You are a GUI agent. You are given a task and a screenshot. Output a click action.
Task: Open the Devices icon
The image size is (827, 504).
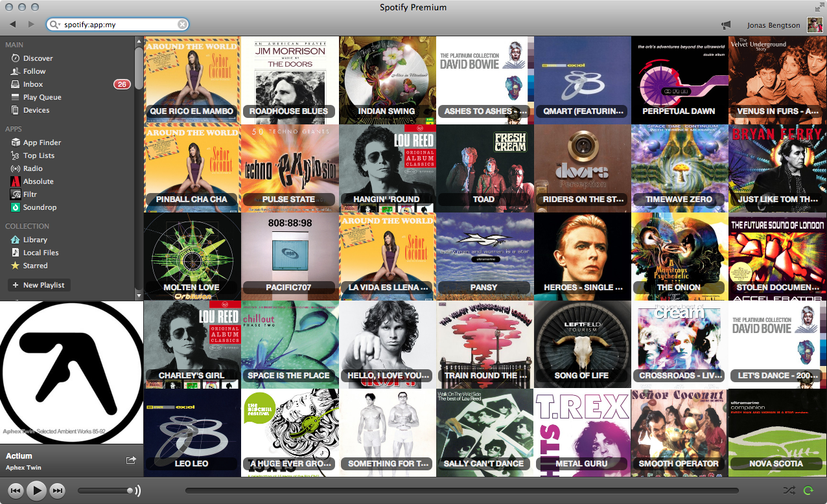(16, 110)
